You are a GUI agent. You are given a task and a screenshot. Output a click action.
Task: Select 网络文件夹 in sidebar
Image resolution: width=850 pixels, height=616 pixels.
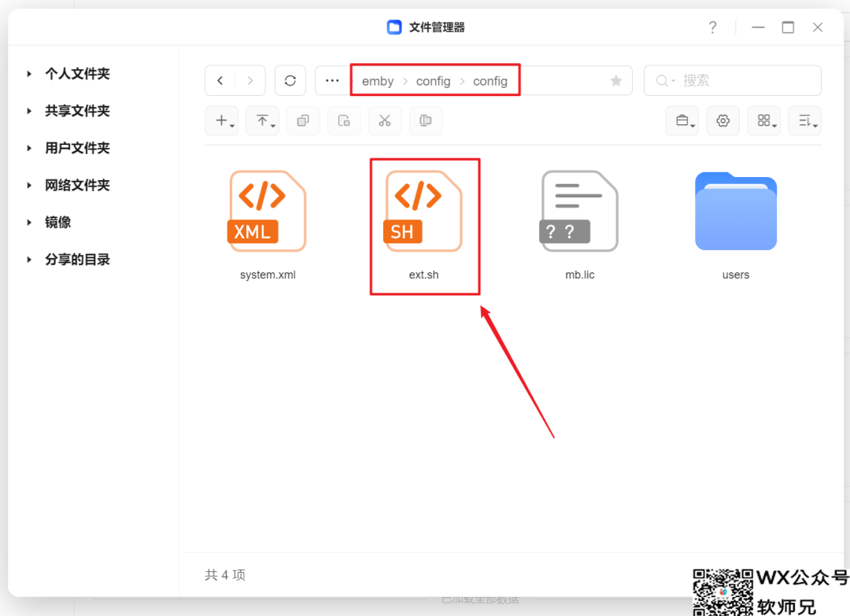click(x=77, y=186)
